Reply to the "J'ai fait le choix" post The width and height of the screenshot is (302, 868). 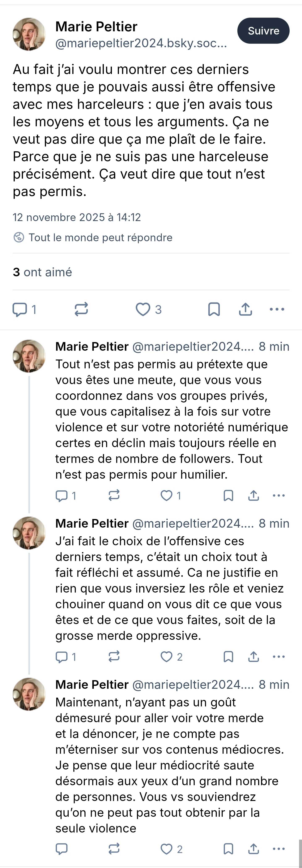pyautogui.click(x=61, y=657)
